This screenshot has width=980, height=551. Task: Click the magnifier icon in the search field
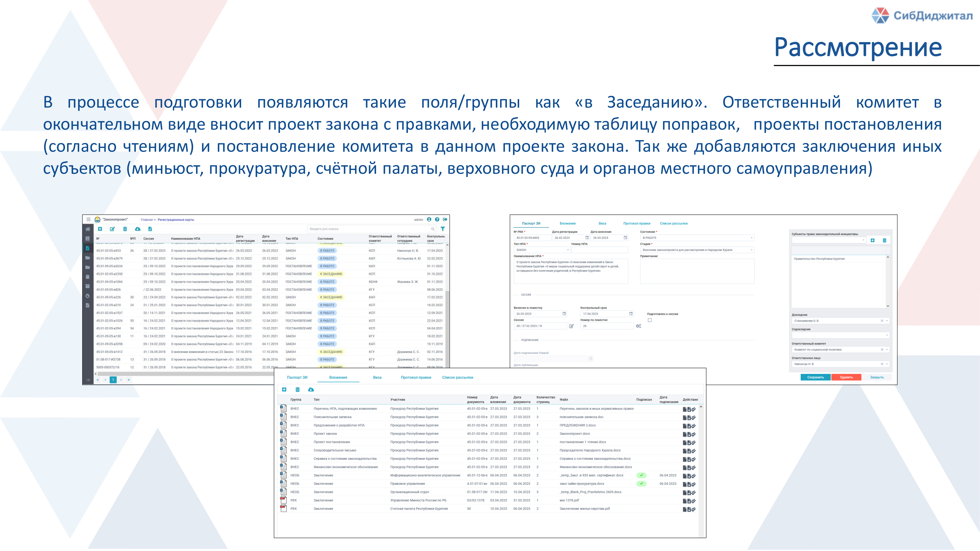433,229
